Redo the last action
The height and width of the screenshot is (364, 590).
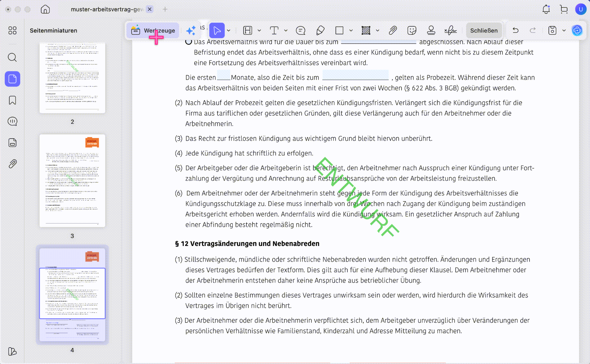tap(533, 31)
